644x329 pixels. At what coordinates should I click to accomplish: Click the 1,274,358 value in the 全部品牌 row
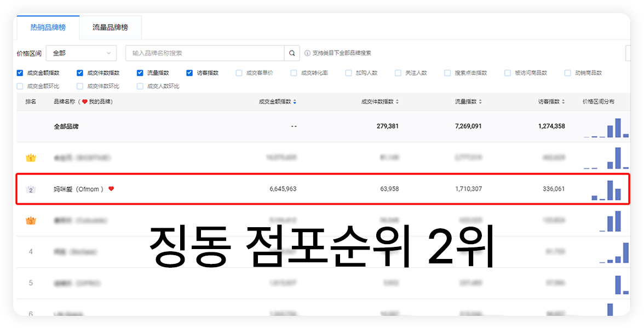[x=551, y=126]
